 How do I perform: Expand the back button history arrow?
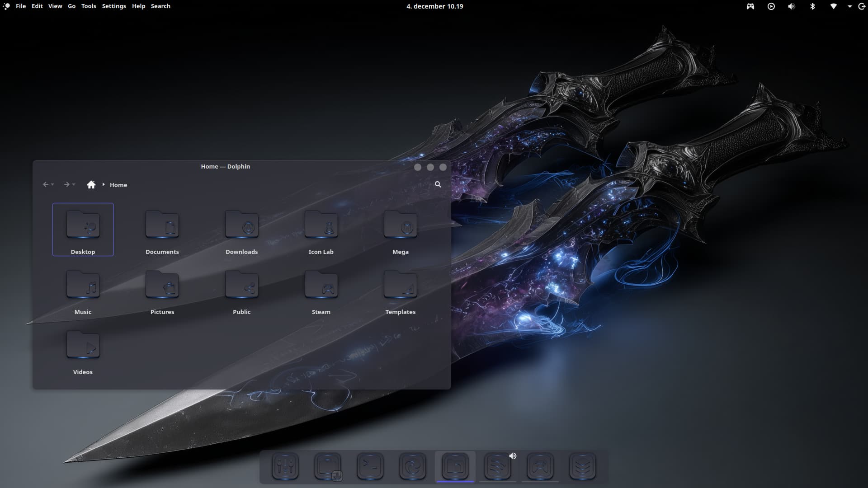click(x=53, y=185)
